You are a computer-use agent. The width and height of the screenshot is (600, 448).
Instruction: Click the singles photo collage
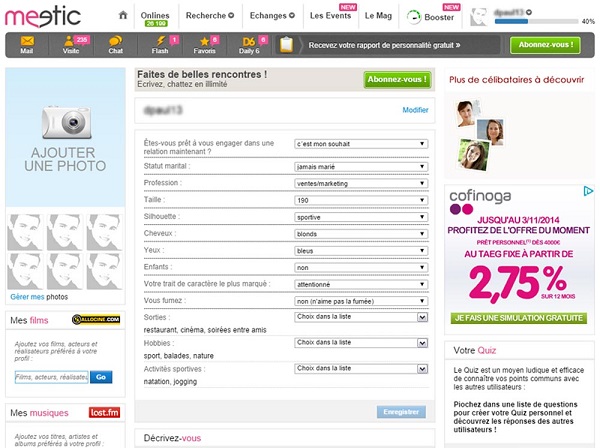click(x=479, y=135)
